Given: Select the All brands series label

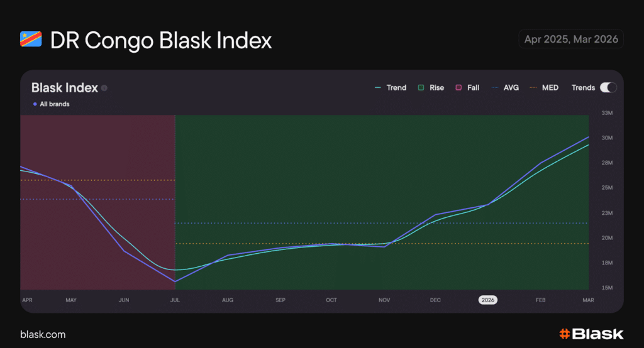Looking at the screenshot, I should click(54, 104).
